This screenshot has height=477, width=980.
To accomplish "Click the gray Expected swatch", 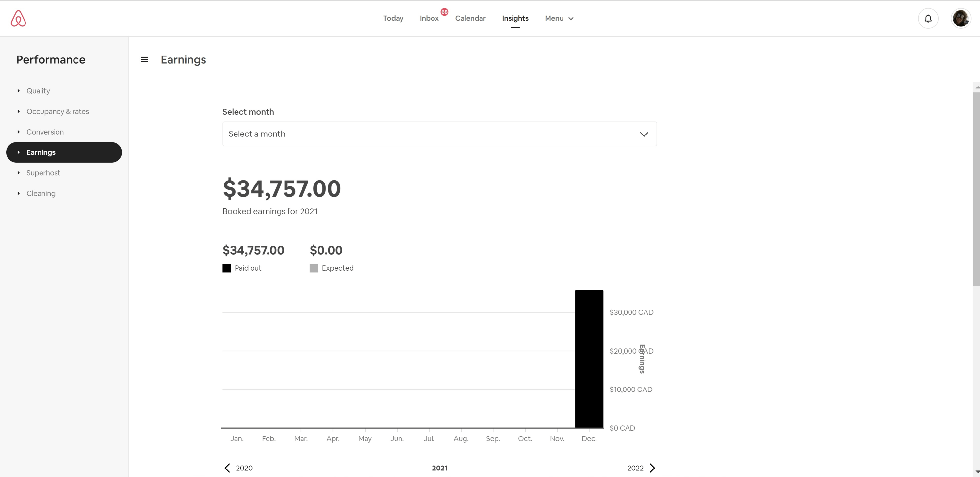I will point(314,268).
